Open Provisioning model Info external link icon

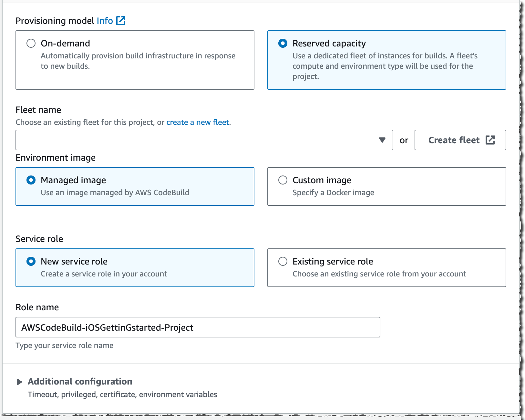click(x=121, y=21)
